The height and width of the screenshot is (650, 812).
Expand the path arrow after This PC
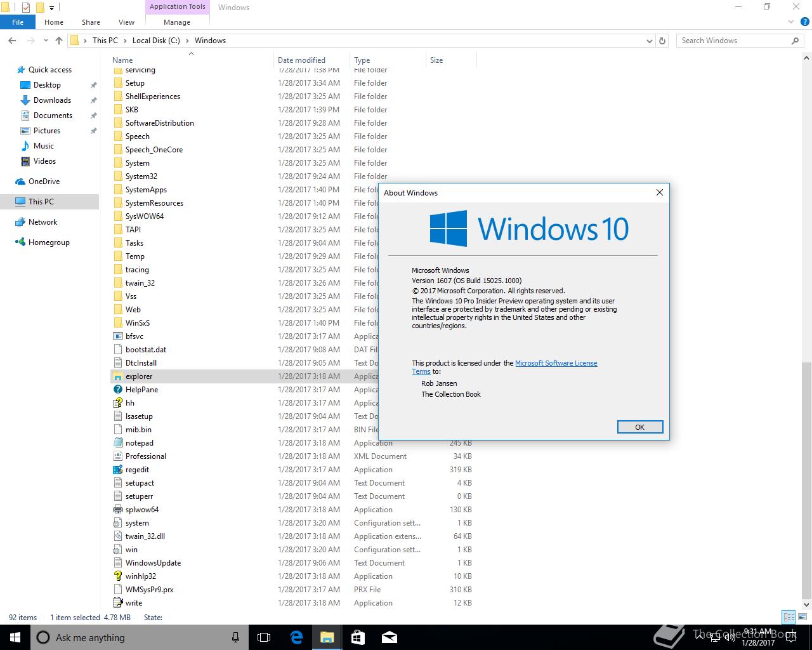click(x=125, y=41)
